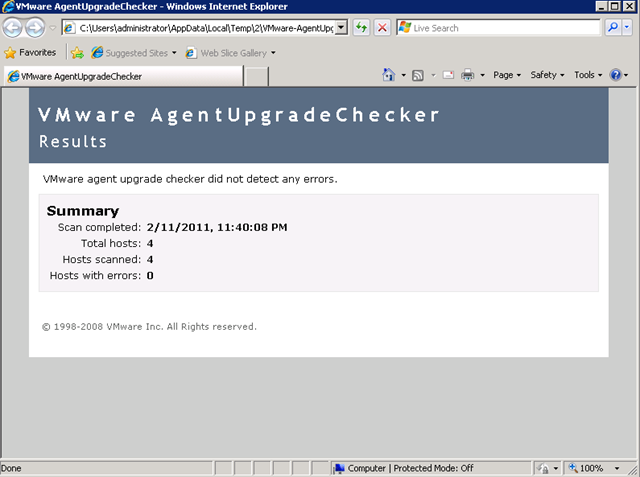Click the 'Hosts with errors:' label
The height and width of the screenshot is (477, 640).
(96, 275)
